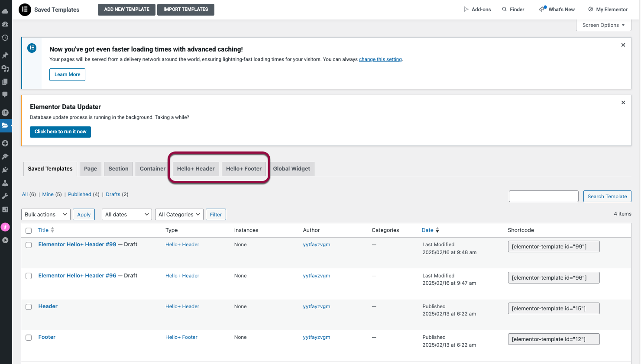The width and height of the screenshot is (641, 364).
Task: Open the Elementor circle icon in the sidebar
Action: [5, 113]
